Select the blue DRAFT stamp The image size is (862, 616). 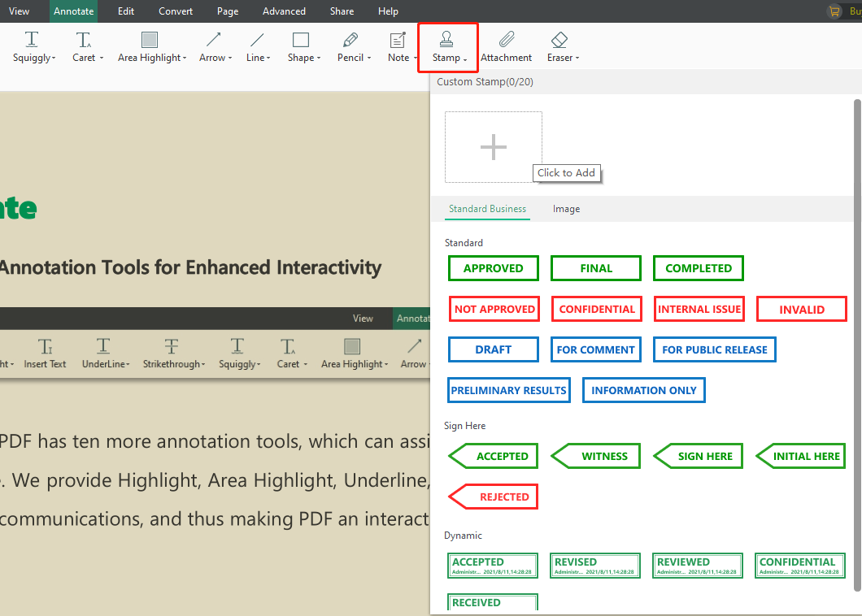click(493, 349)
